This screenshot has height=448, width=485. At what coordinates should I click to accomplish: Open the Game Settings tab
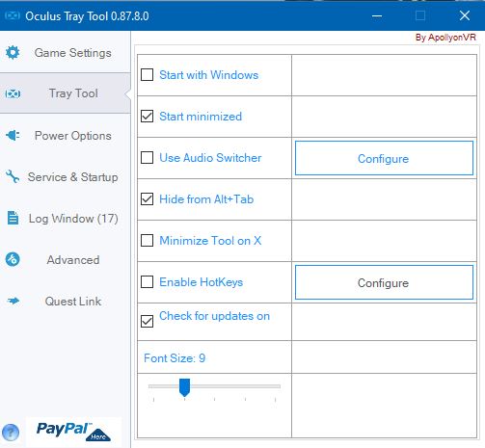point(66,52)
